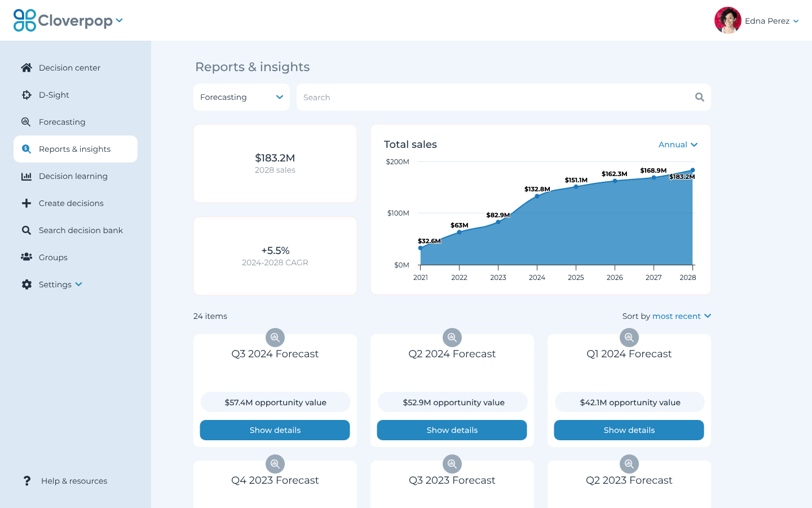The width and height of the screenshot is (812, 508).
Task: Open Decision learning
Action: (x=73, y=176)
